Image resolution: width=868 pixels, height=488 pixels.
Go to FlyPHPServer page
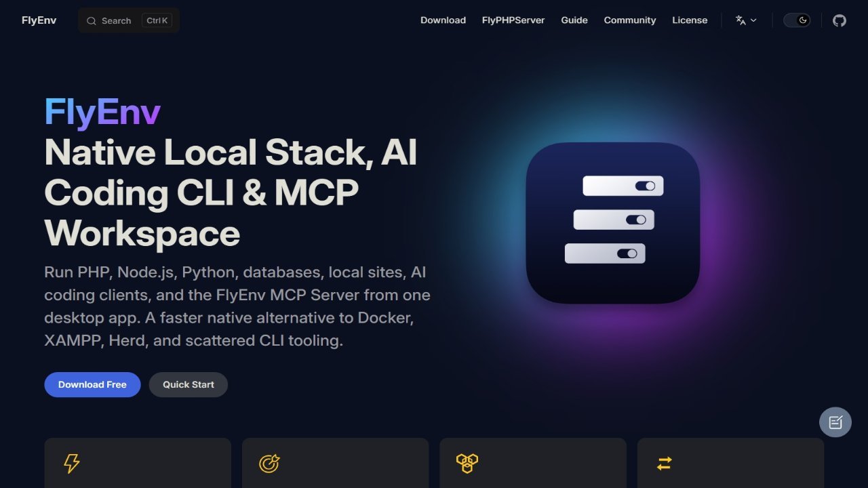click(x=513, y=20)
